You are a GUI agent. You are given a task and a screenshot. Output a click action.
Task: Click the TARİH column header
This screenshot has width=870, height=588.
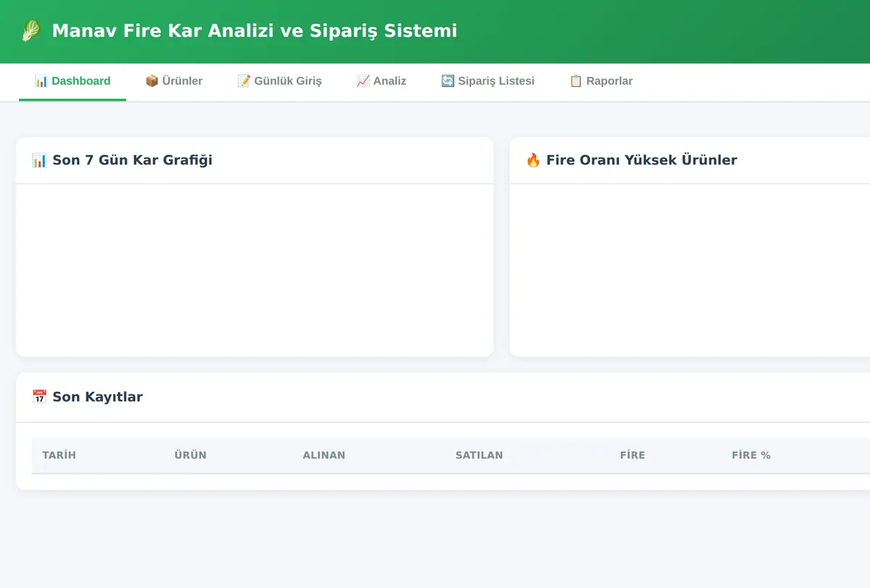(x=59, y=455)
